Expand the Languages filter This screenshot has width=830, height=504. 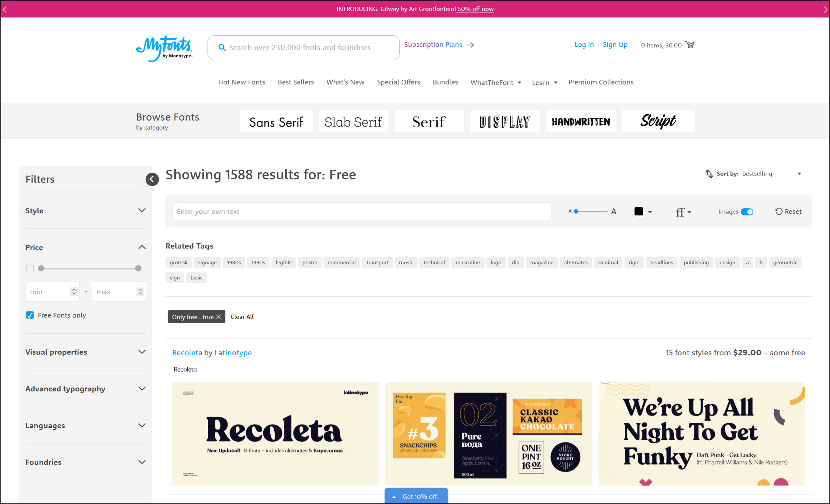pyautogui.click(x=142, y=425)
